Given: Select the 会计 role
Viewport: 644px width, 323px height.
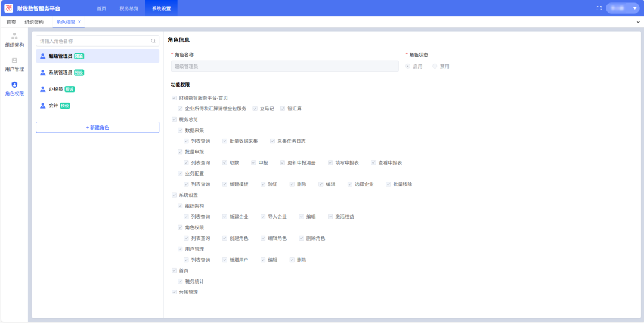Looking at the screenshot, I should tap(97, 106).
